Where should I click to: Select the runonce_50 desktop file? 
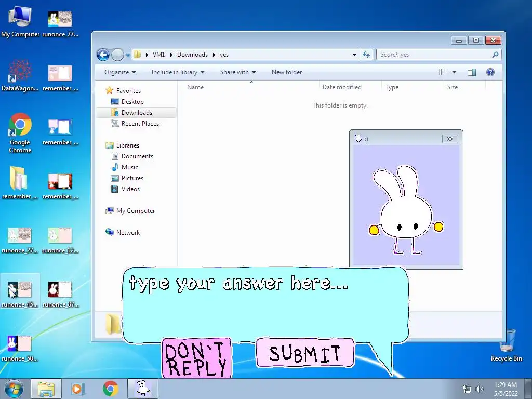click(x=20, y=348)
